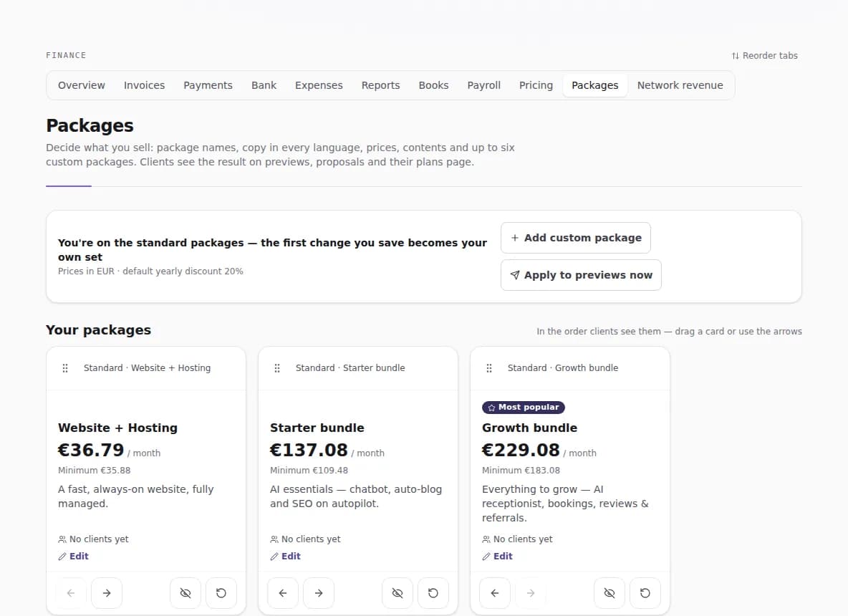The width and height of the screenshot is (848, 616).
Task: Hide the Growth bundle package
Action: pyautogui.click(x=609, y=593)
